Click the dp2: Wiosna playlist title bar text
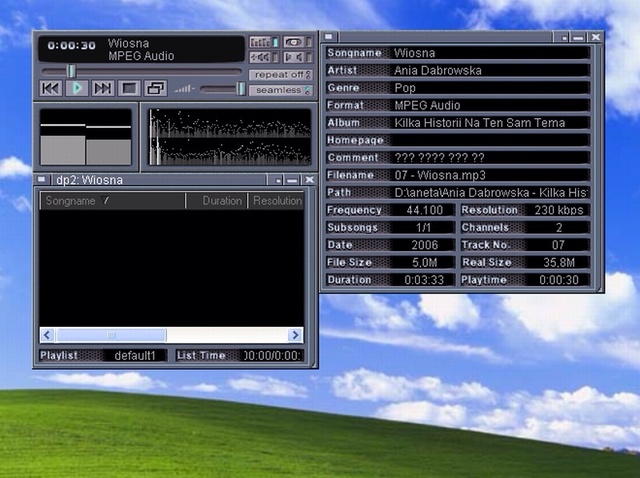This screenshot has width=640, height=478. pyautogui.click(x=89, y=180)
